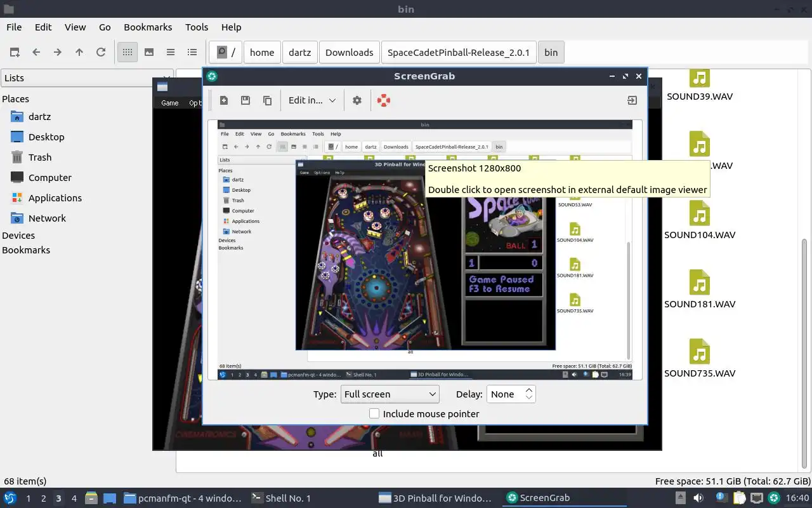Navigate to 'home' in path bar
812x508 pixels.
click(x=262, y=52)
